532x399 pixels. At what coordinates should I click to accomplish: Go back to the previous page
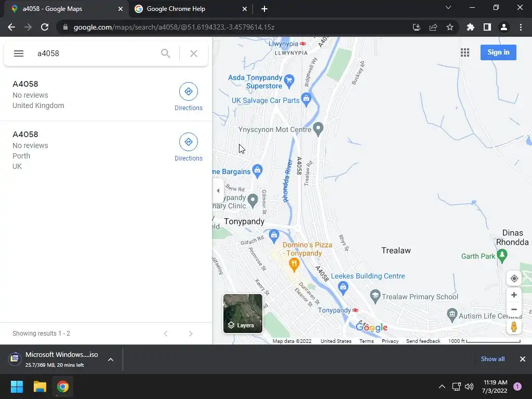coord(11,27)
